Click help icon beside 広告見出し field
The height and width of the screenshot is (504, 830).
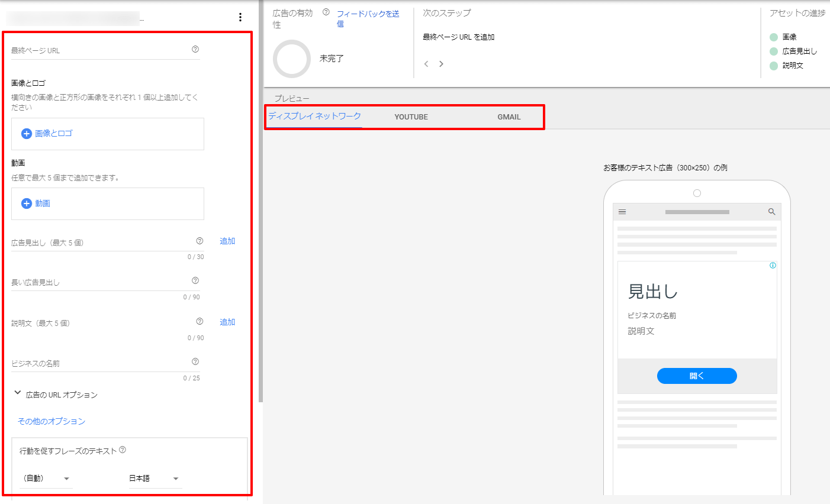(x=200, y=241)
